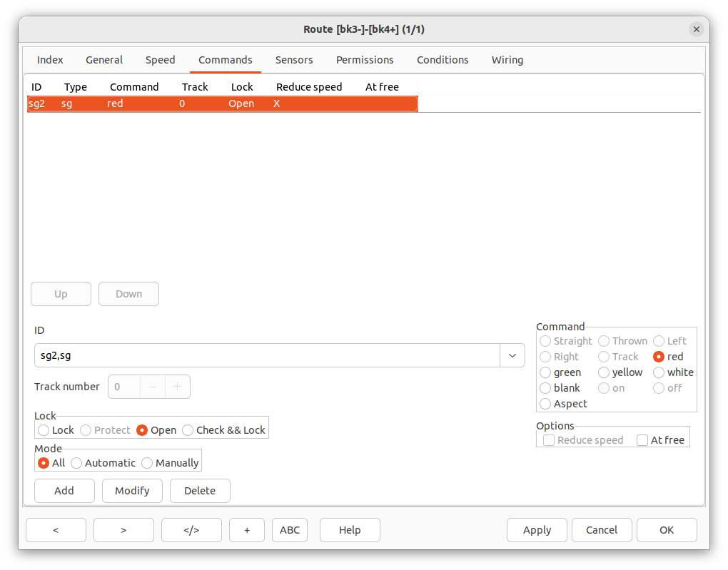This screenshot has height=570, width=728.
Task: Select the Automatic mode radio button
Action: pos(76,463)
